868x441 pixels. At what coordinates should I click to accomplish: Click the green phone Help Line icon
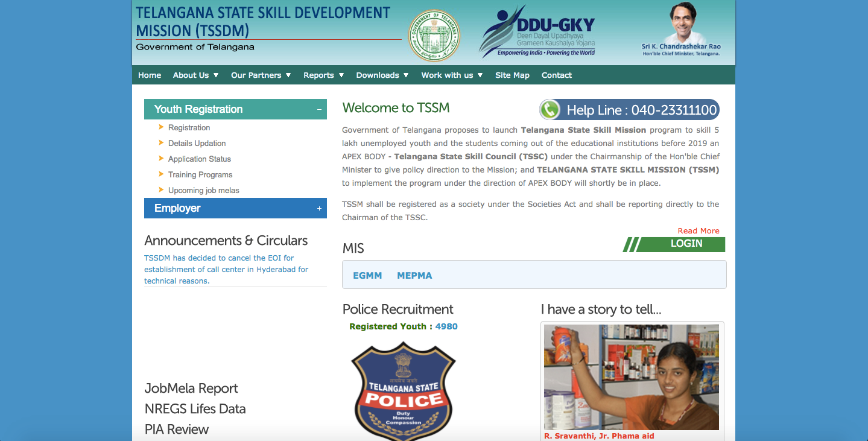click(550, 110)
